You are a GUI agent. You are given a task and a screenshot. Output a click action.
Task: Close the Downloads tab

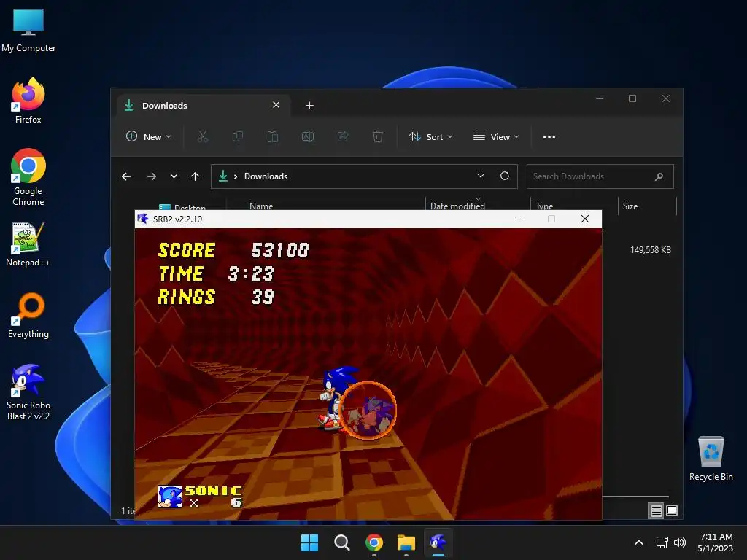pos(276,105)
